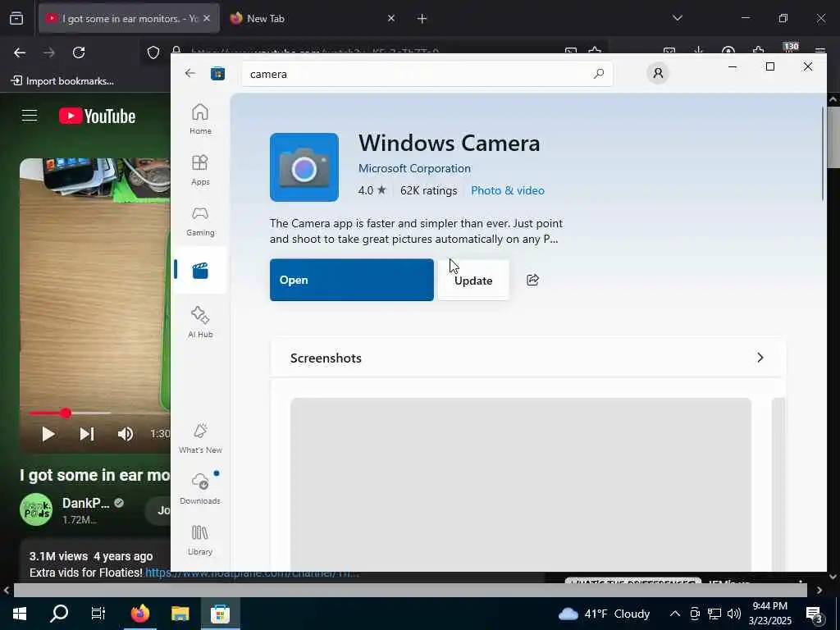Close the YouTube browser tab

[207, 18]
